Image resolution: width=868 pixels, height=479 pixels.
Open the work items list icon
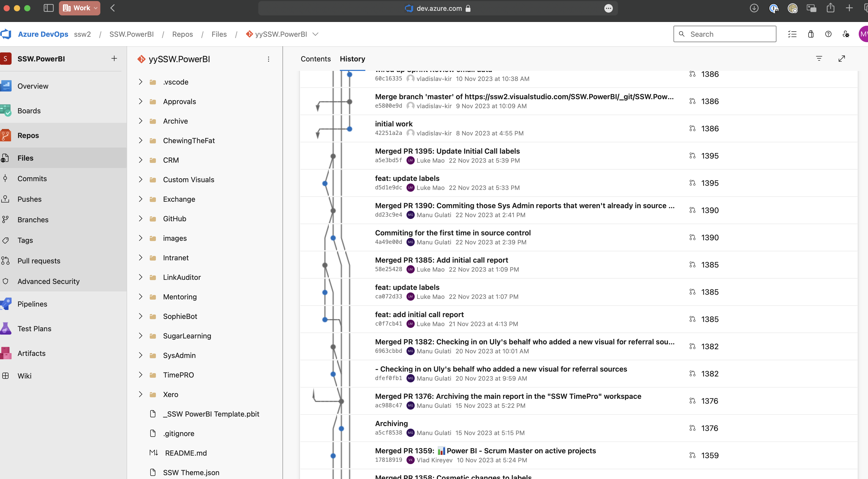coord(792,34)
